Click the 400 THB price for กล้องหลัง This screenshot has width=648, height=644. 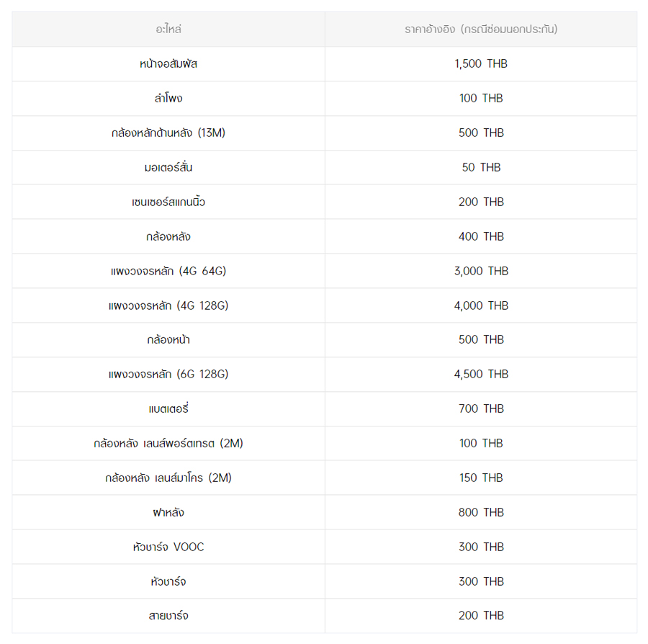click(x=481, y=236)
